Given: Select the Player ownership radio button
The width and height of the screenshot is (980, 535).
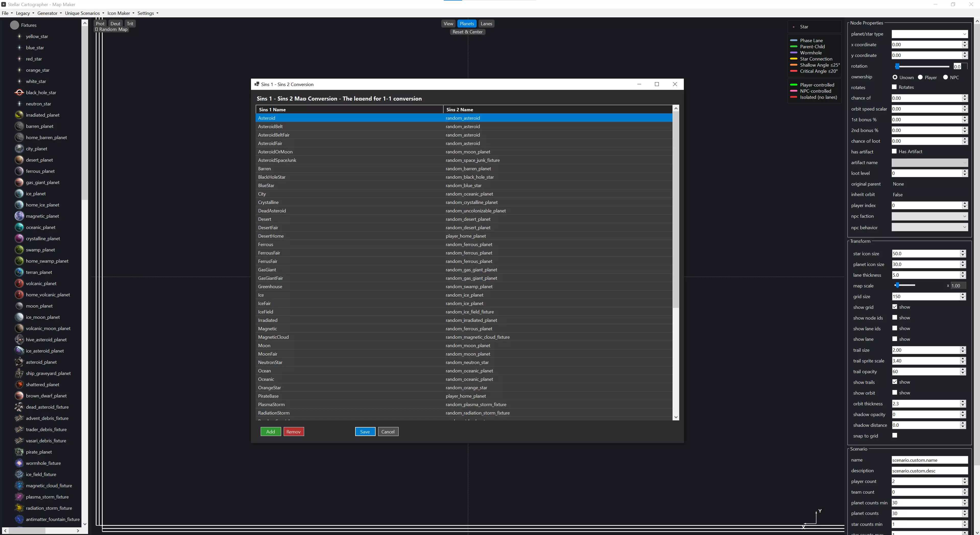Looking at the screenshot, I should (920, 77).
